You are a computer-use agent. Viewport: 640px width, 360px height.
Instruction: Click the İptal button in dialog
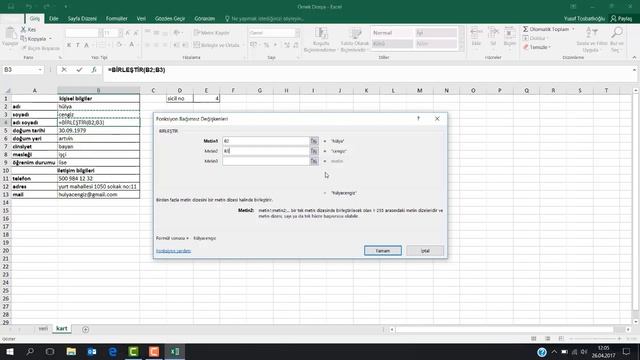pos(425,251)
